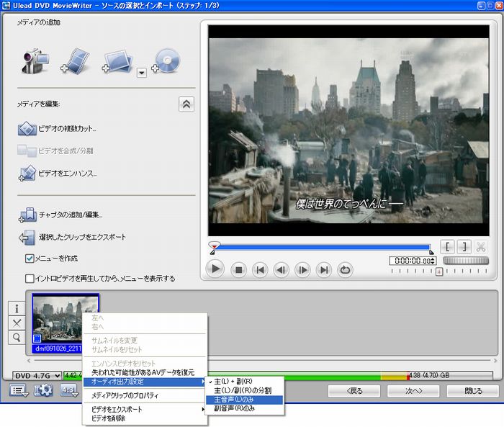Click the import from DVD disc icon
Image resolution: width=504 pixels, height=427 pixels.
(x=166, y=60)
